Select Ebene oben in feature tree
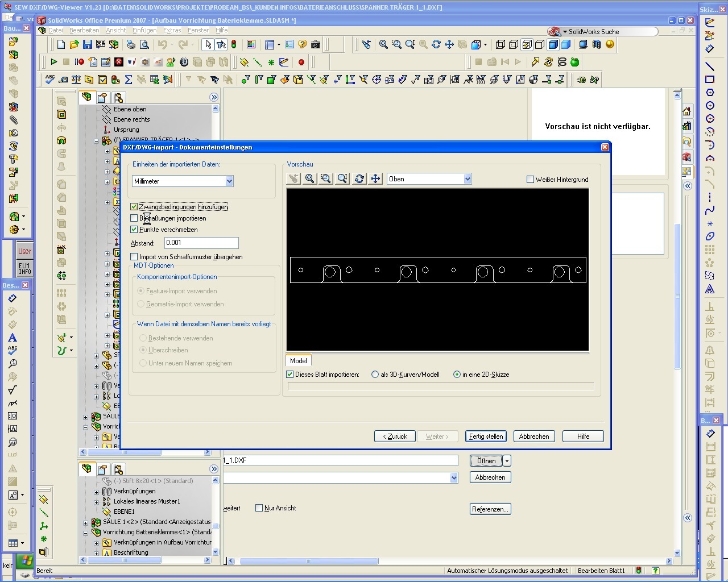This screenshot has height=582, width=728. [130, 109]
